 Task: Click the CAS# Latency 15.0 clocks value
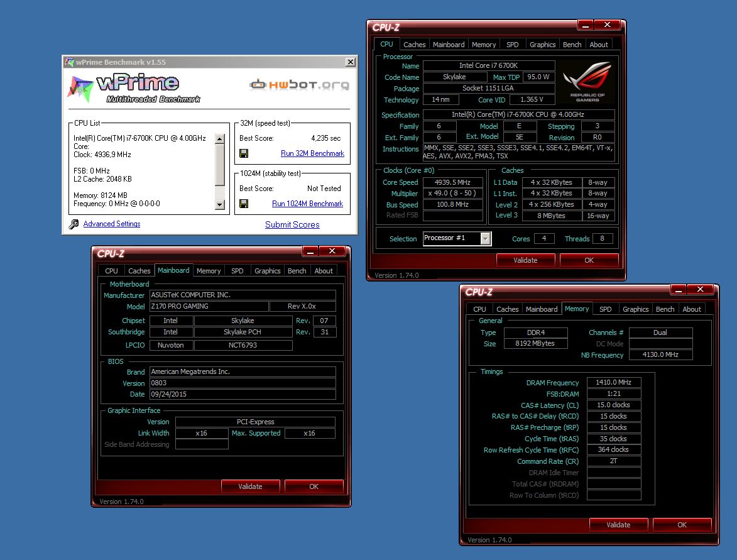[614, 405]
